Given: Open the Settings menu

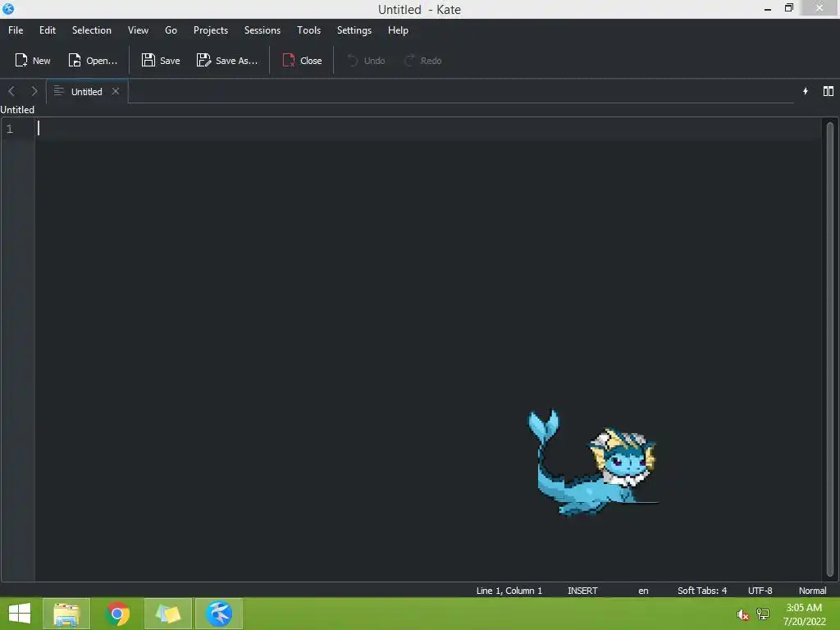Looking at the screenshot, I should click(354, 30).
